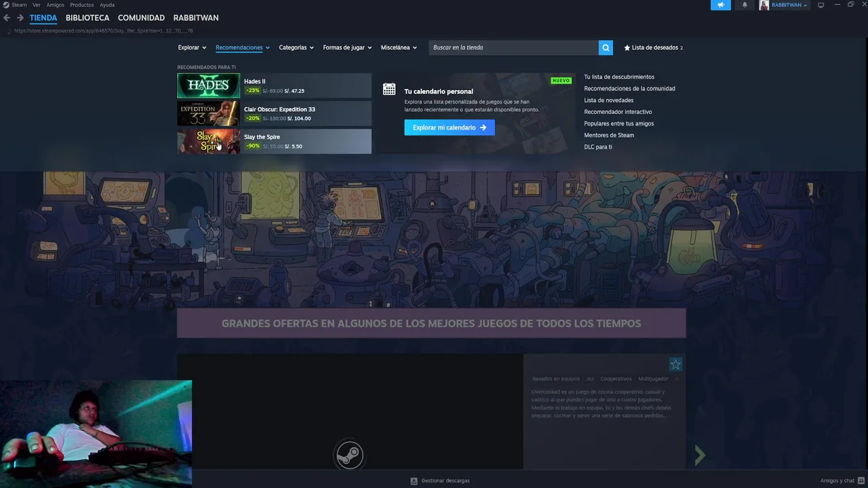This screenshot has height=488, width=868.
Task: Click the RABBITWAN profile avatar
Action: pos(764,5)
